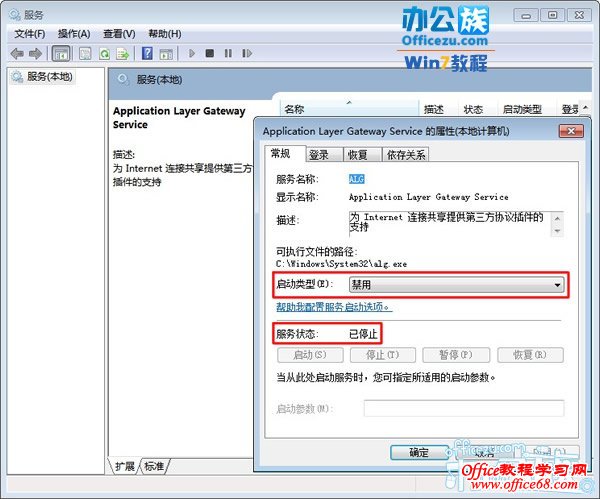
Task: Click the 登录 column header in the services list
Action: 570,109
